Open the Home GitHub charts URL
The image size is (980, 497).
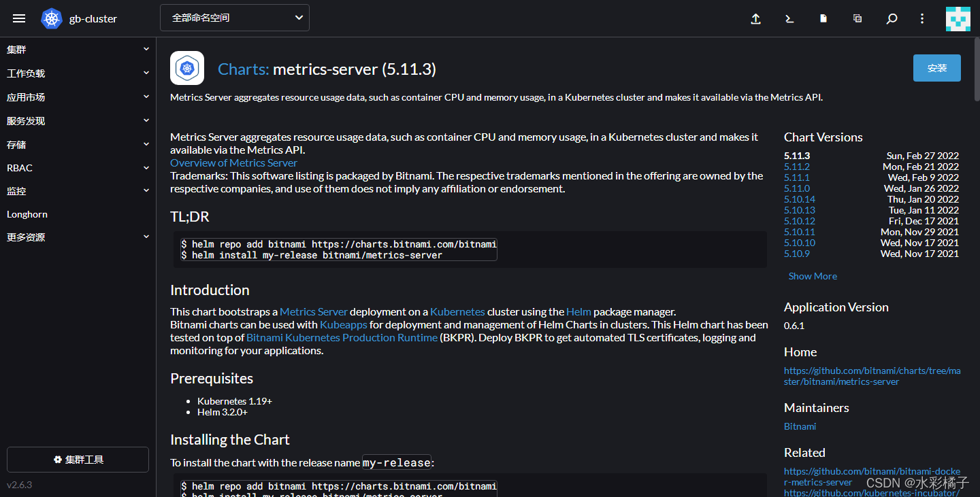click(874, 376)
